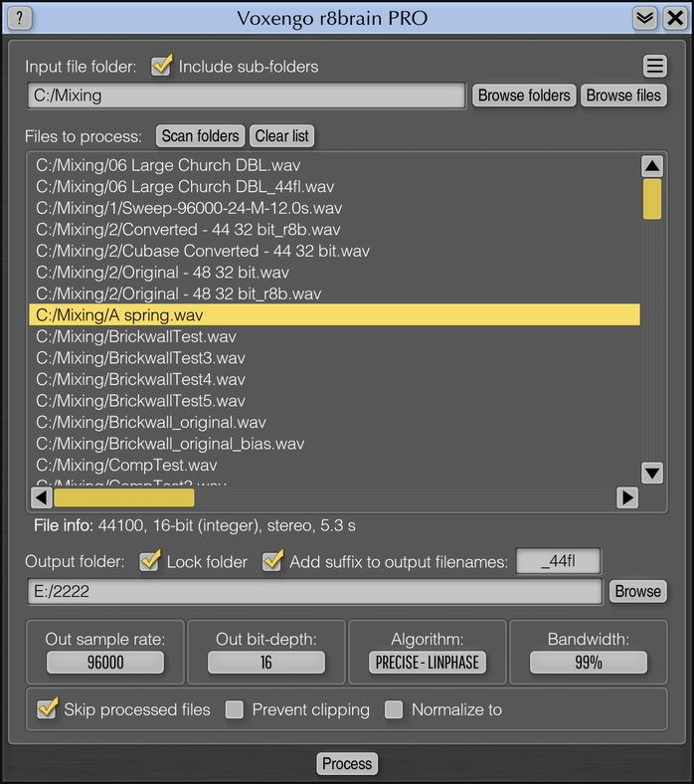Click the vertical scrollbar thumb in file list
Viewport: 694px width, 784px height.
[652, 199]
